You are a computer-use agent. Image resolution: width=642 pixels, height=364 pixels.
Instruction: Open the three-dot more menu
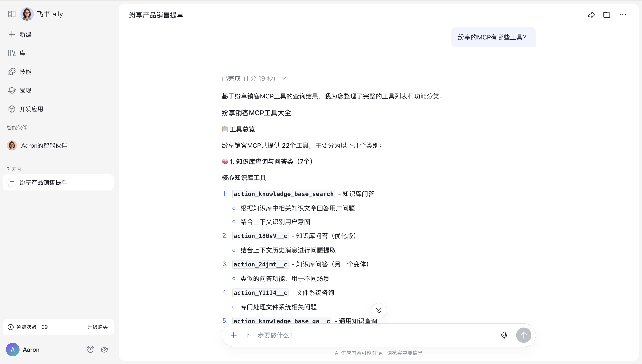click(623, 15)
